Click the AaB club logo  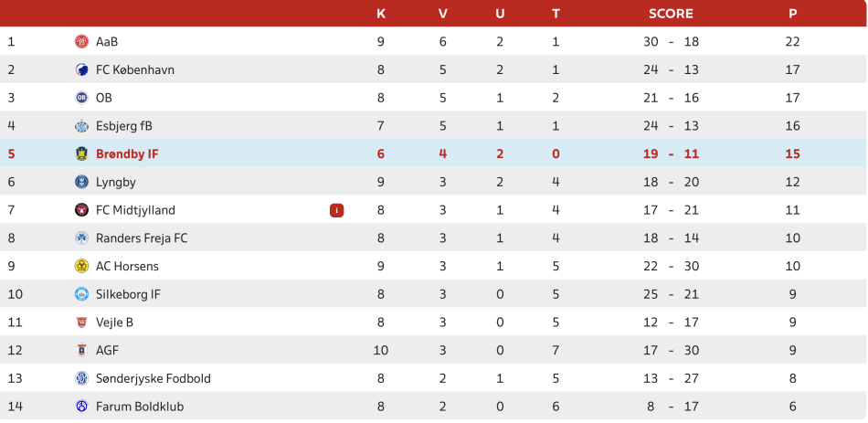81,42
